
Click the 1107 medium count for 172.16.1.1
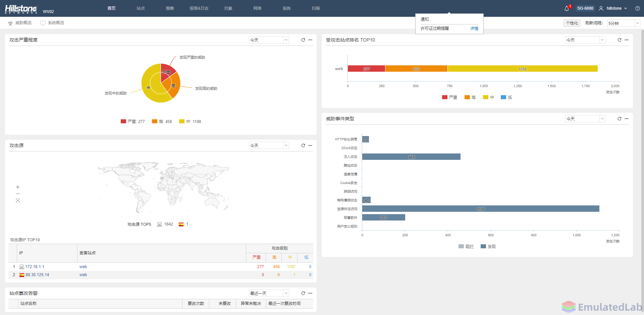[x=291, y=267]
